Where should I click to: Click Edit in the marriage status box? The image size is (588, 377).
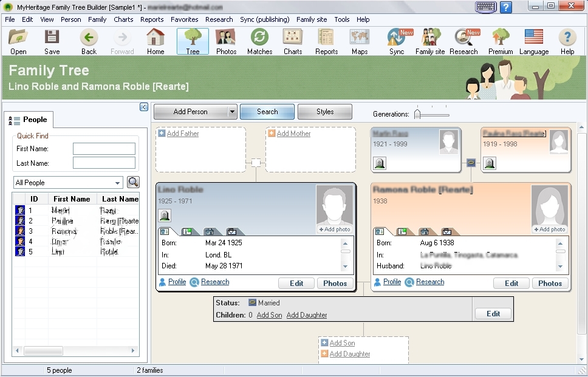coord(493,314)
